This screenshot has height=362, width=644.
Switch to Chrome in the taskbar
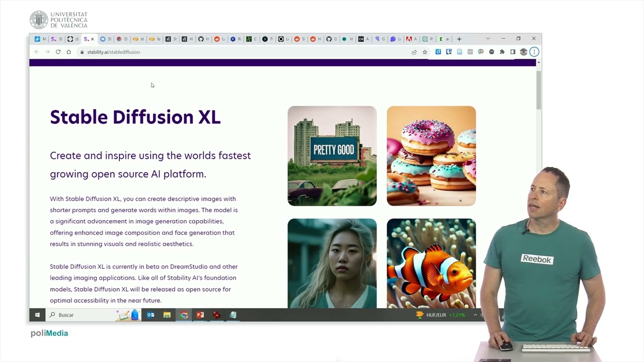pyautogui.click(x=184, y=315)
